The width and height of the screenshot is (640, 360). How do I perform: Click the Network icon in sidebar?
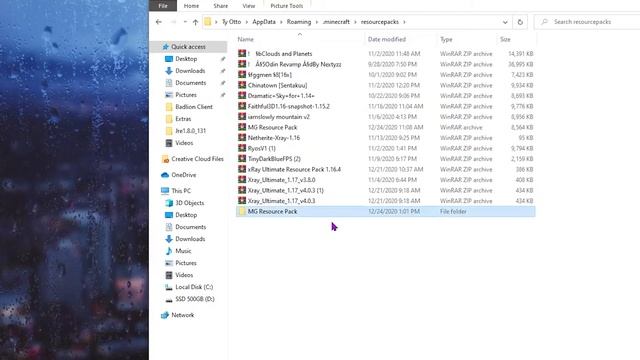coord(165,315)
